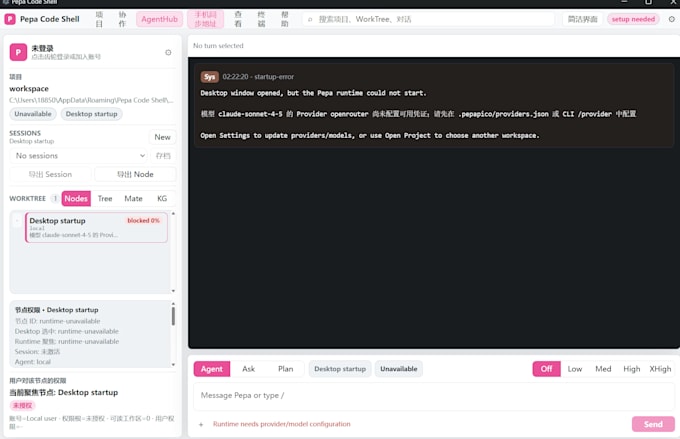This screenshot has width=680, height=439.
Task: Click the 存档 button
Action: click(x=163, y=156)
